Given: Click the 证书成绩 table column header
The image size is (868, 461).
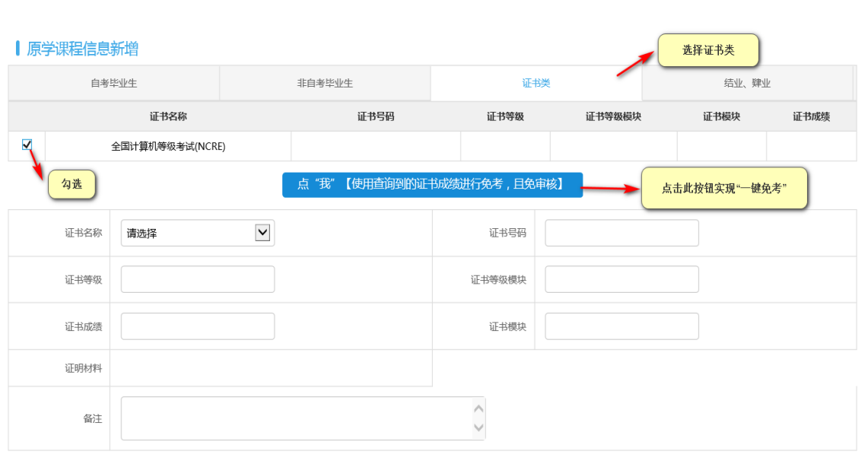Looking at the screenshot, I should (x=811, y=116).
